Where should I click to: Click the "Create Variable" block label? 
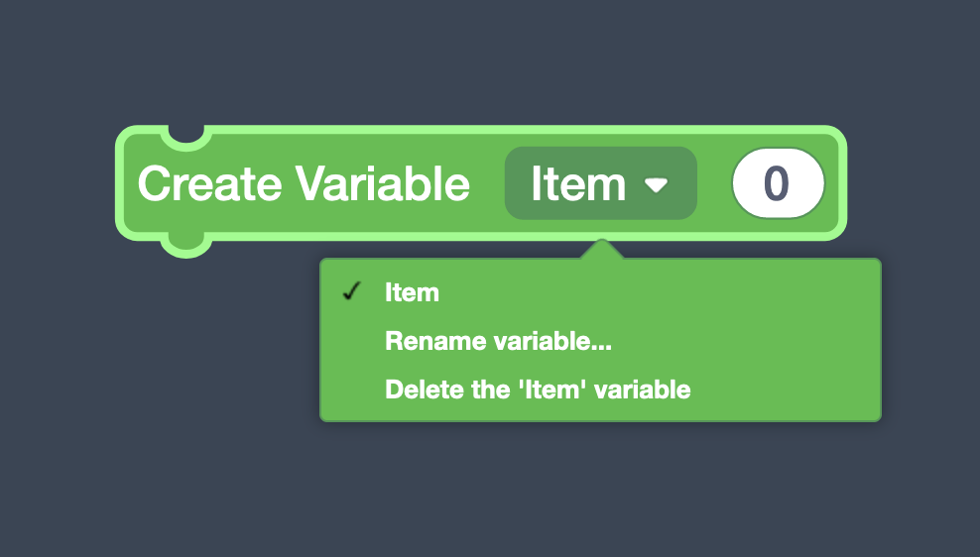304,184
